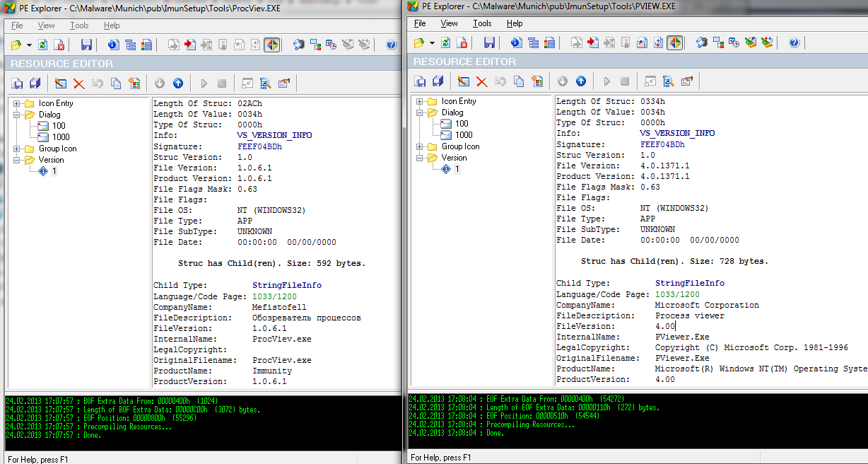Click the blue Move Up arrow in PVIEW.EXE Resource Editor
868x464 pixels.
coord(580,81)
